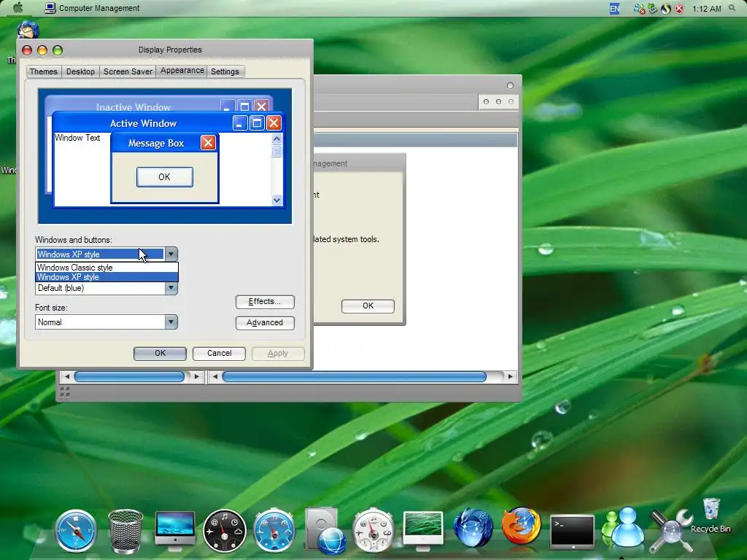The width and height of the screenshot is (747, 560).
Task: Click the red security shield tray icon
Action: tap(679, 9)
